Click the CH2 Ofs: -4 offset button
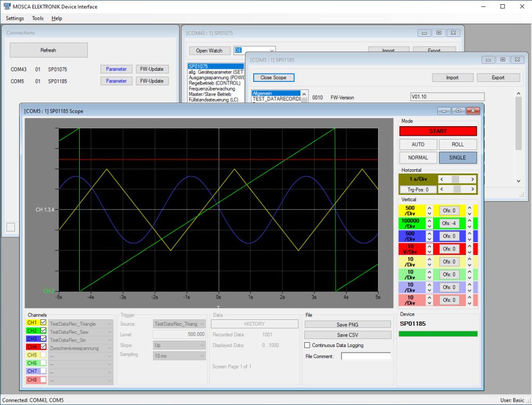This screenshot has width=532, height=405. (449, 224)
